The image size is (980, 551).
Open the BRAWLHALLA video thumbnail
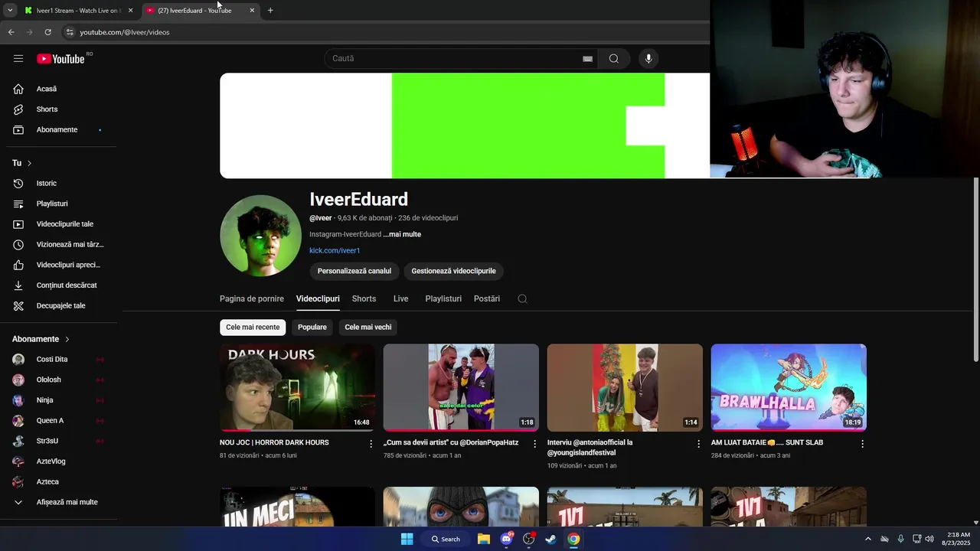click(x=789, y=387)
